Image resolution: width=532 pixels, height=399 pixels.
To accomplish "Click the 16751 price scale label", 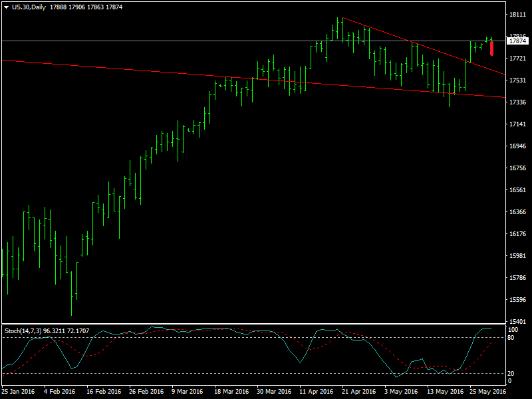I will 516,168.
